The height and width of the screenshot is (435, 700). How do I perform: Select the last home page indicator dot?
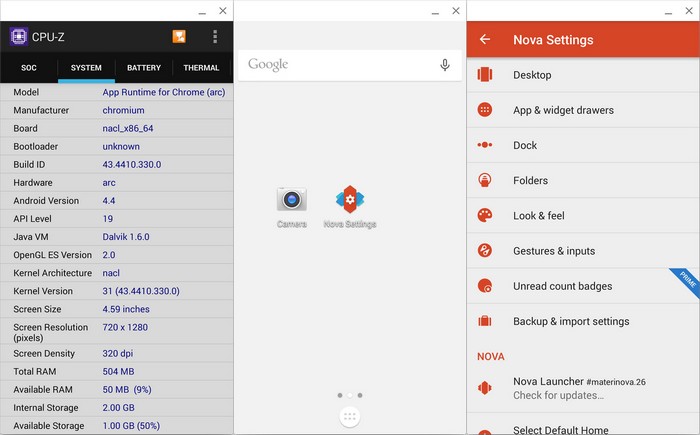[x=360, y=395]
